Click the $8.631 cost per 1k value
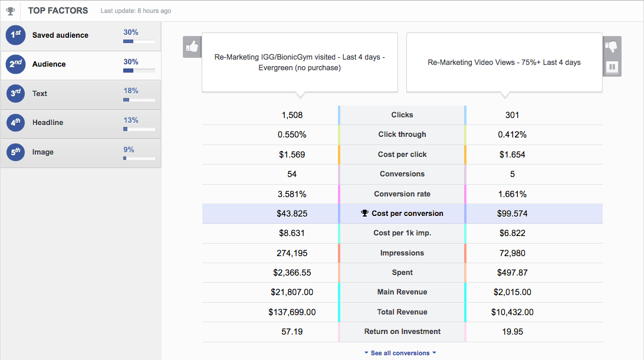 (292, 234)
